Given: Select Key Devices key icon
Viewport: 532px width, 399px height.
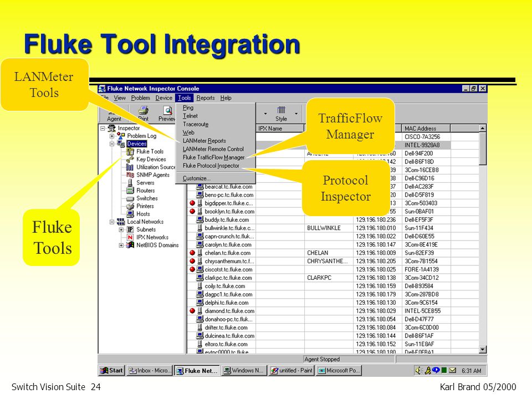Looking at the screenshot, I should point(130,159).
